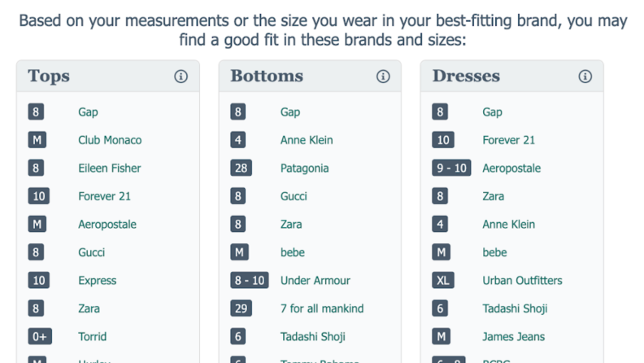Click Forever 21 in Dresses list
This screenshot has width=644, height=363.
pyautogui.click(x=508, y=140)
